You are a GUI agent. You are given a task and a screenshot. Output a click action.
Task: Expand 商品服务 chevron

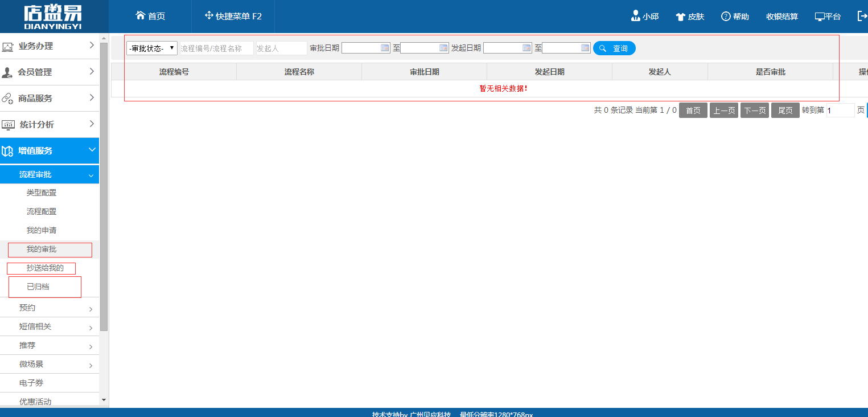point(92,98)
